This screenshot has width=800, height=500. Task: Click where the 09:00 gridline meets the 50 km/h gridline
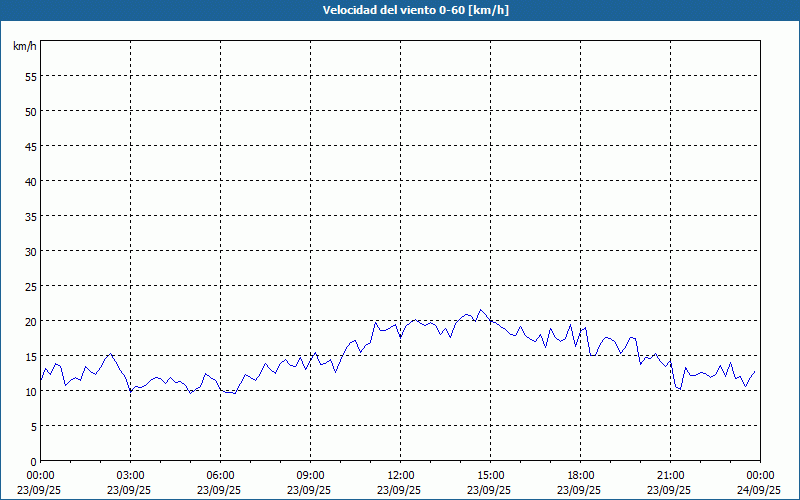[x=310, y=111]
